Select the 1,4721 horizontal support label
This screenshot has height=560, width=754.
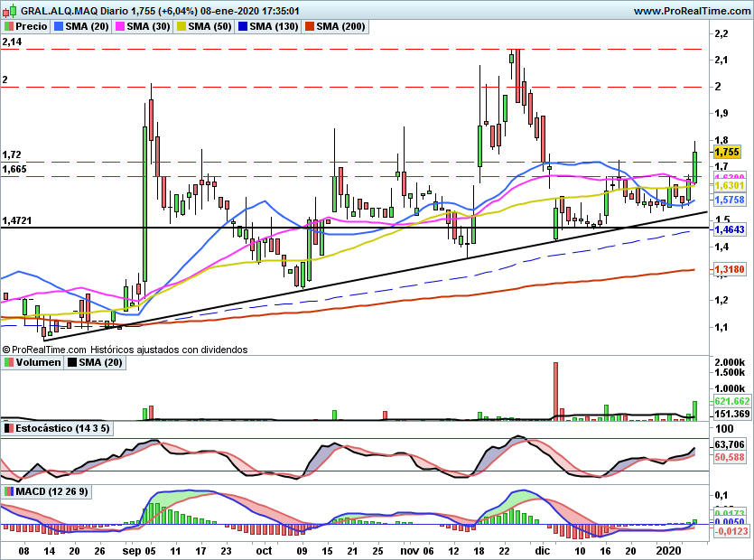click(17, 220)
